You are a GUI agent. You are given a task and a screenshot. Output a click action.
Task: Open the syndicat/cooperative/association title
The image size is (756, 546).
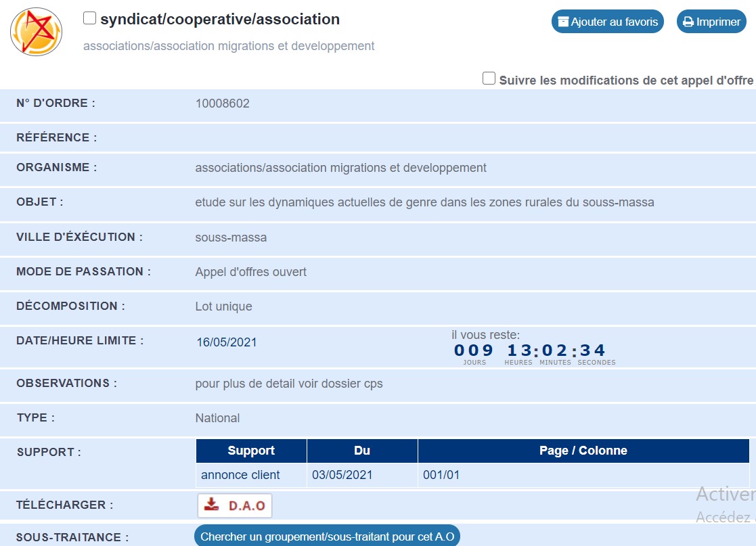click(220, 20)
